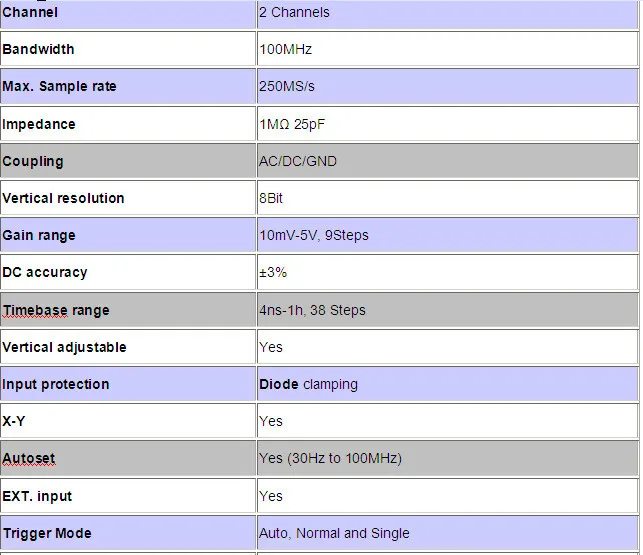Click the Impedance 1MΩ 25pF value
The width and height of the screenshot is (643, 555).
[x=292, y=124]
